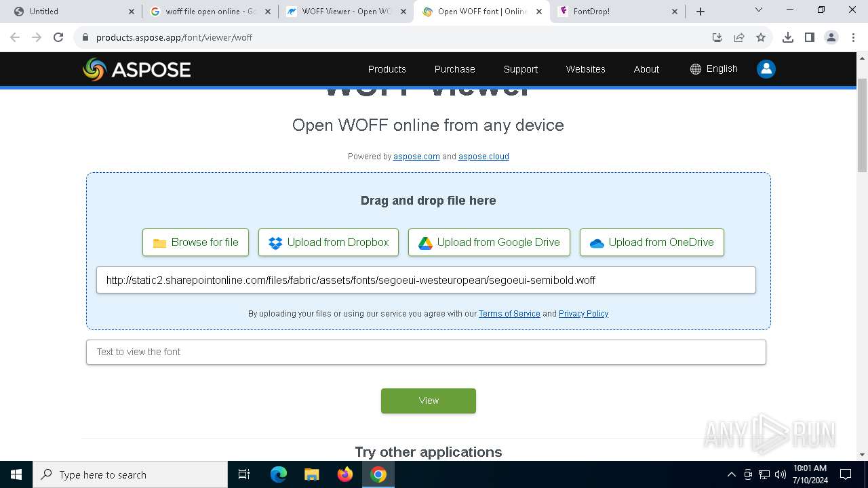Open the volume control in tray
Screen dimensions: 868x488
click(781, 474)
